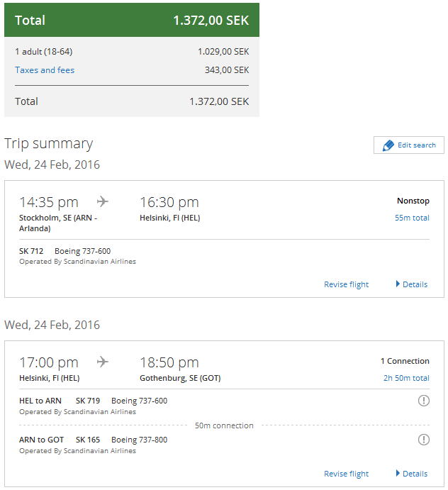Click warning icon for HEL to ARN segment
Image resolution: width=448 pixels, height=490 pixels.
(x=424, y=401)
